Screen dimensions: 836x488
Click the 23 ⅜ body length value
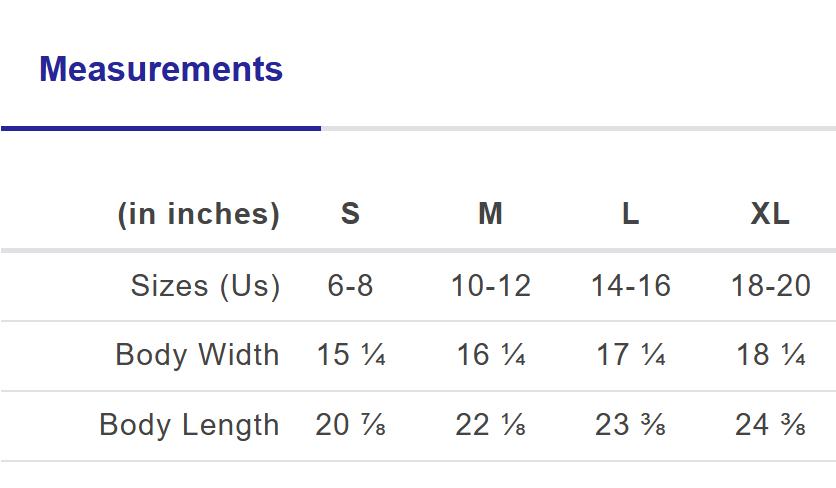630,425
